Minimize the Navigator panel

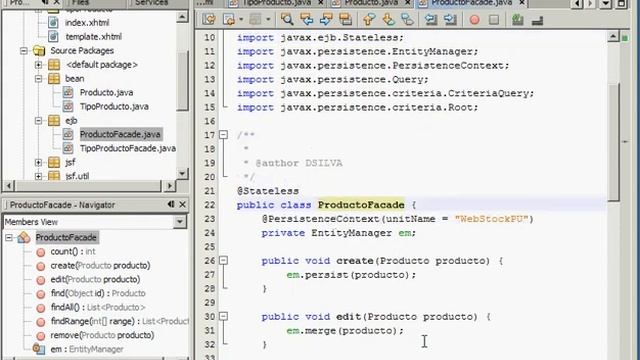[171, 204]
